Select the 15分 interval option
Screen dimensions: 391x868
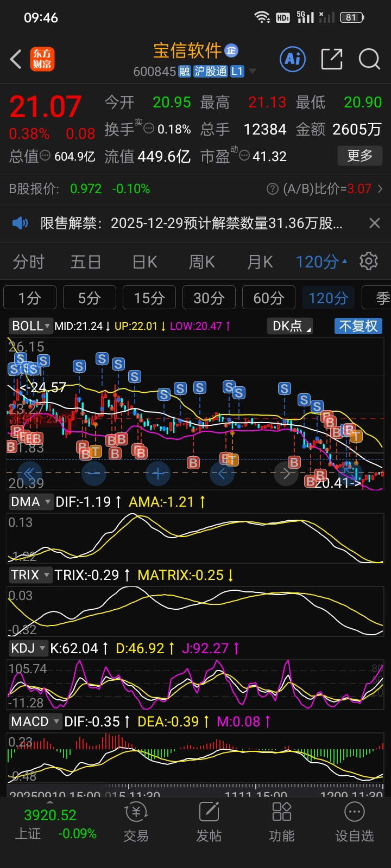click(149, 298)
